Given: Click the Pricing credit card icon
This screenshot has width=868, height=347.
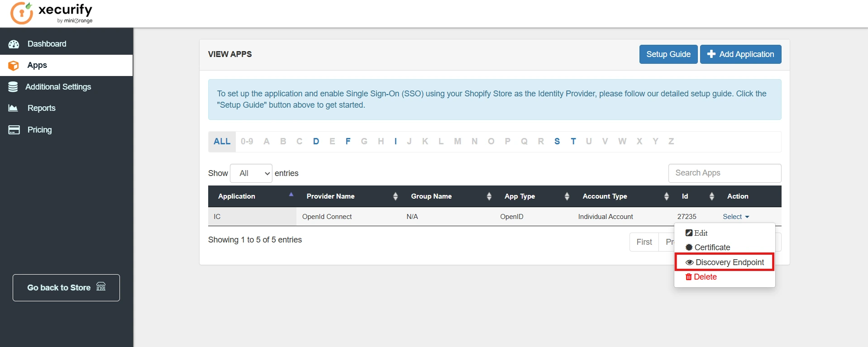Looking at the screenshot, I should click(x=14, y=130).
